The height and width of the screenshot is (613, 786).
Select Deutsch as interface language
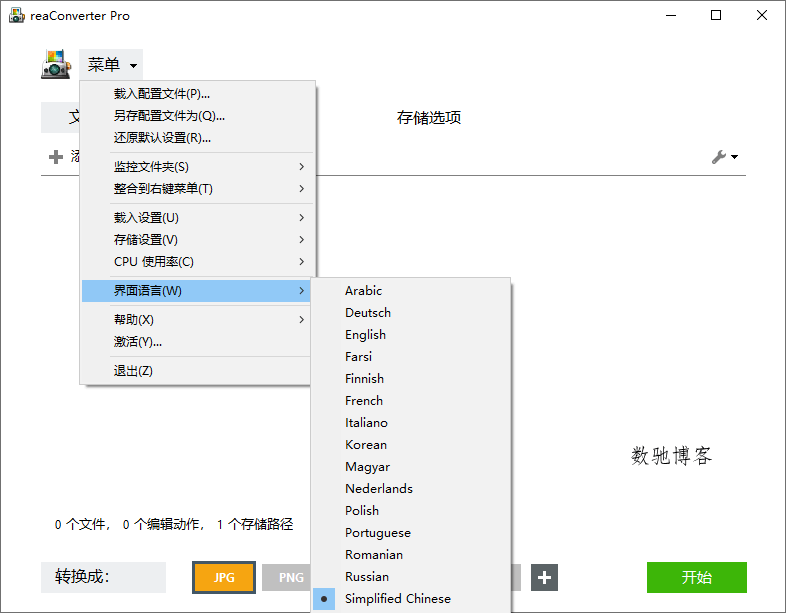coord(411,313)
